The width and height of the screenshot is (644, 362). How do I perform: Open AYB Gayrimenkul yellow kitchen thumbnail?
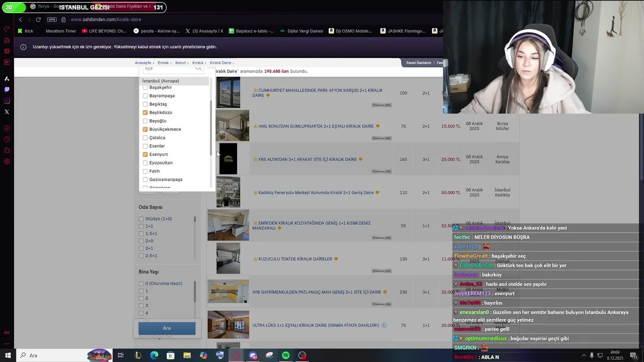tap(228, 292)
